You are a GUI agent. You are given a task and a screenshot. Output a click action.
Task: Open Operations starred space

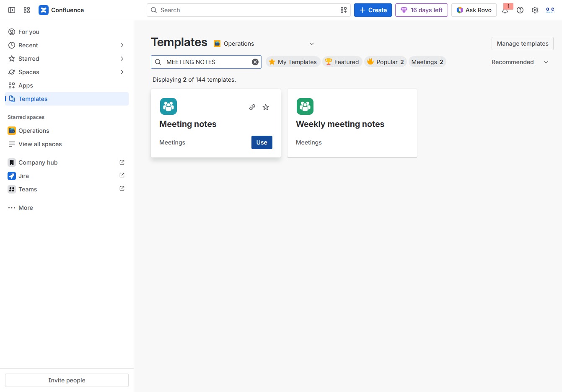pyautogui.click(x=67, y=131)
